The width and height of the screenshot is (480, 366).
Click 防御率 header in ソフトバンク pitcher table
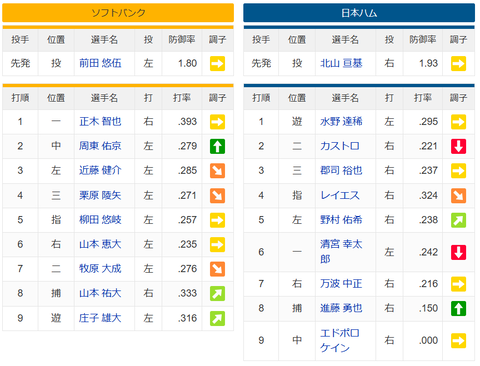click(182, 40)
